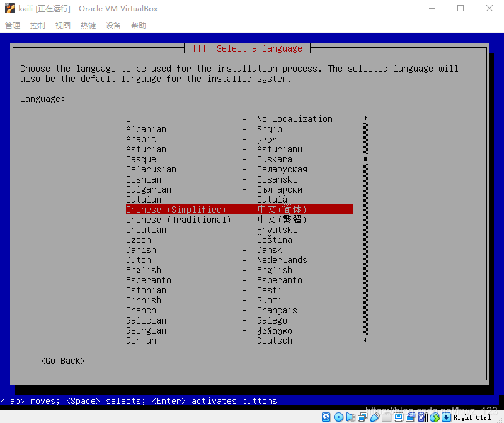Open the 设备 menu

113,25
